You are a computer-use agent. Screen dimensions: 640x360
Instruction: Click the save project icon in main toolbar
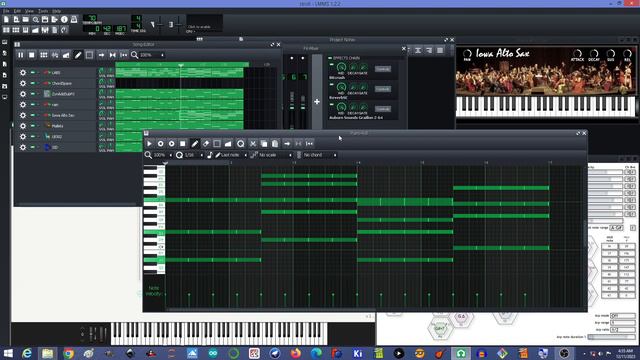pos(45,19)
